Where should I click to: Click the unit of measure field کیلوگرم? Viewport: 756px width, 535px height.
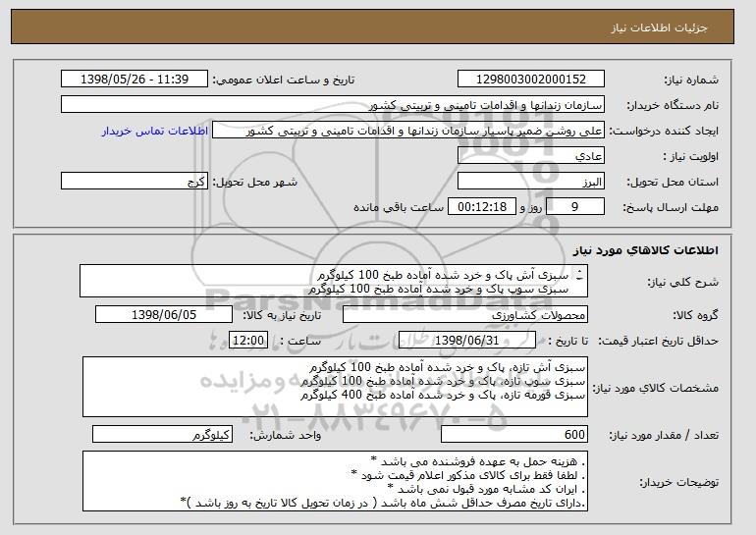[x=162, y=434]
